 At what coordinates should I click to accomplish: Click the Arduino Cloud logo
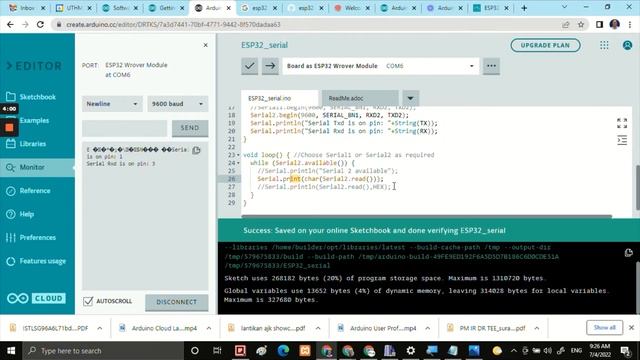pos(36,298)
